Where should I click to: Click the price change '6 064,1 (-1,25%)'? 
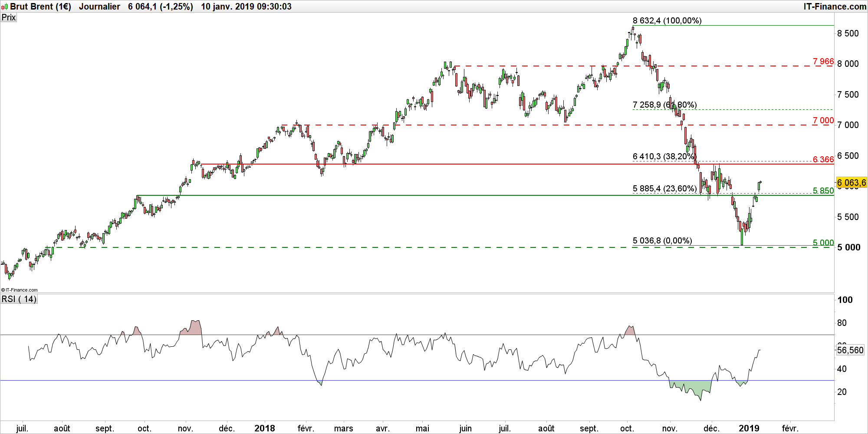161,7
